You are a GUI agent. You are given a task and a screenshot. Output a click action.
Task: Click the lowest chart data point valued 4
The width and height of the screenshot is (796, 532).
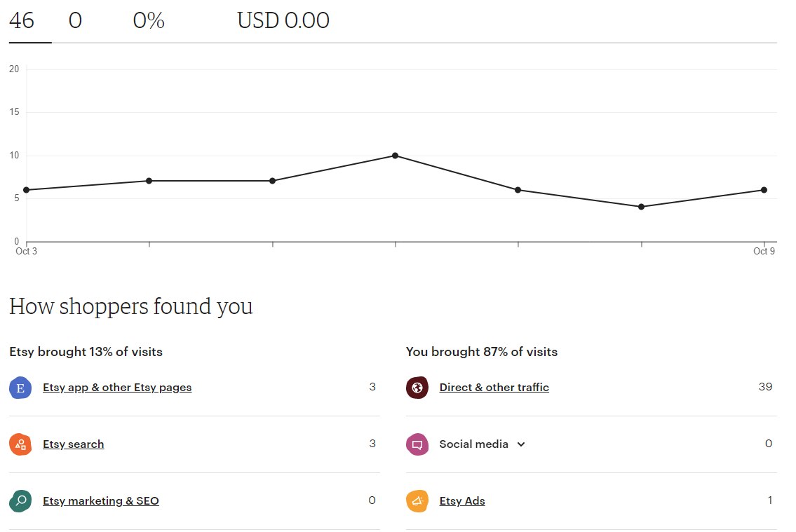click(641, 207)
